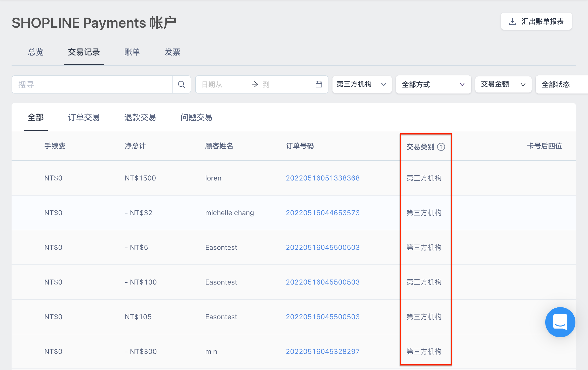Screen dimensions: 588x370
Task: Select the 全部 transactions sub-tab
Action: pos(36,117)
